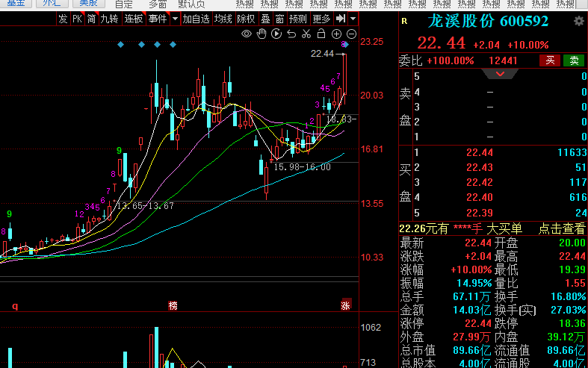Select buy level 1 volume 11633

click(x=572, y=152)
